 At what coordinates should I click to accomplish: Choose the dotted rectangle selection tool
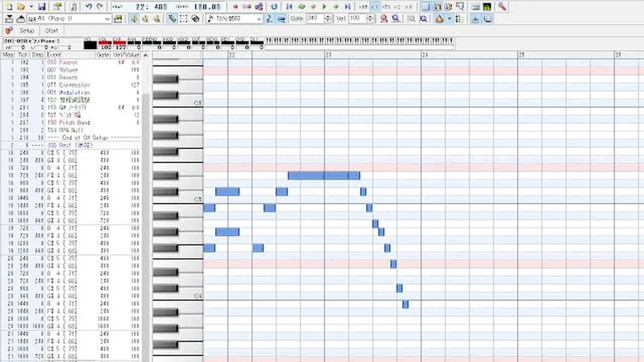point(184,19)
